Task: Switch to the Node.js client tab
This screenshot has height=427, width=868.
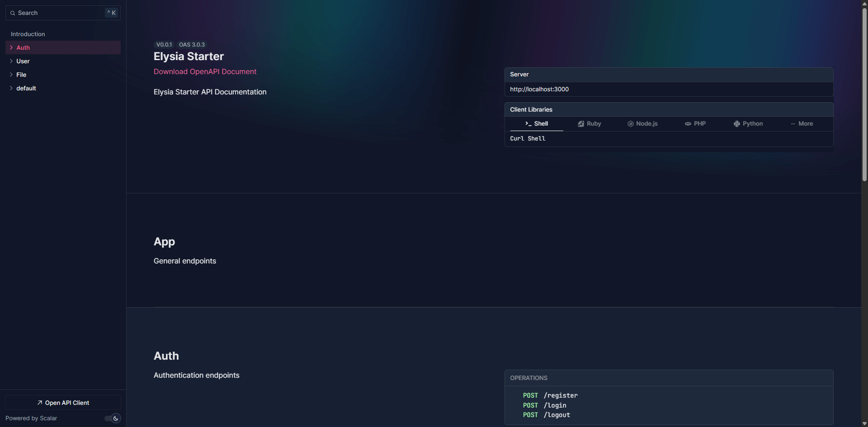Action: click(642, 124)
